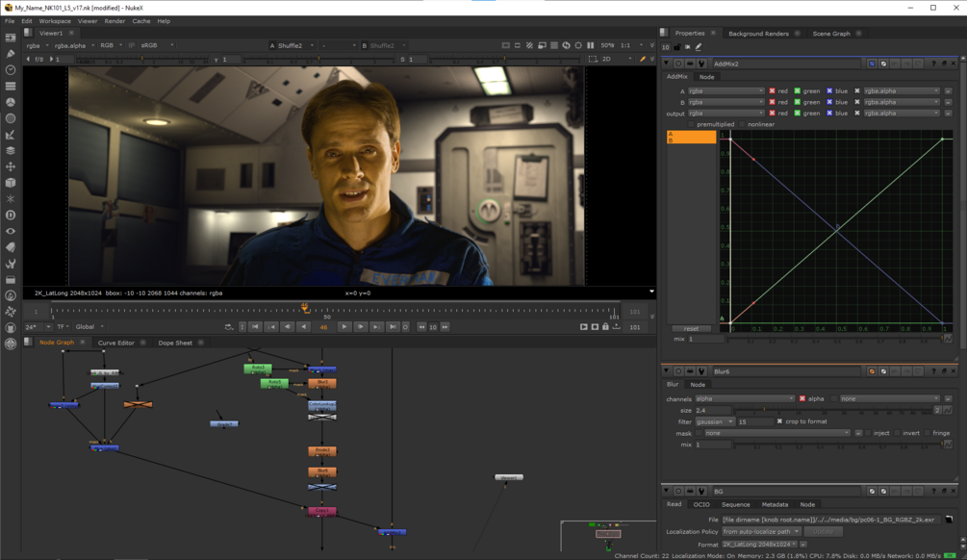Select the Copy1 node in Node Graph

tap(322, 511)
